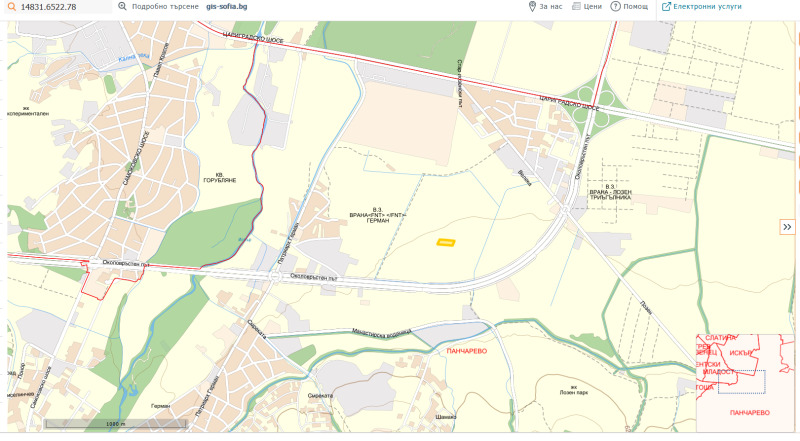Click the dotted viewport rectangle in the minimap
This screenshot has width=800, height=441.
741,381
